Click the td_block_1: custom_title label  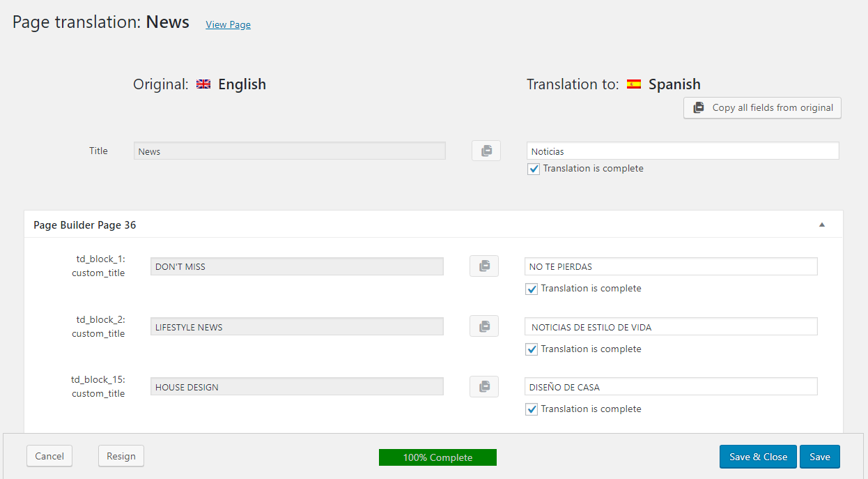coord(98,266)
